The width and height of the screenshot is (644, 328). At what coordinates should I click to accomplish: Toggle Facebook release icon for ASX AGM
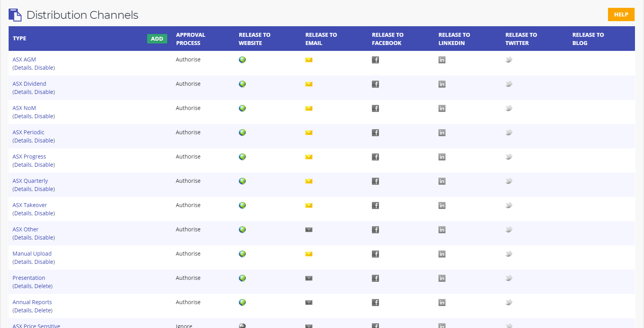(375, 60)
